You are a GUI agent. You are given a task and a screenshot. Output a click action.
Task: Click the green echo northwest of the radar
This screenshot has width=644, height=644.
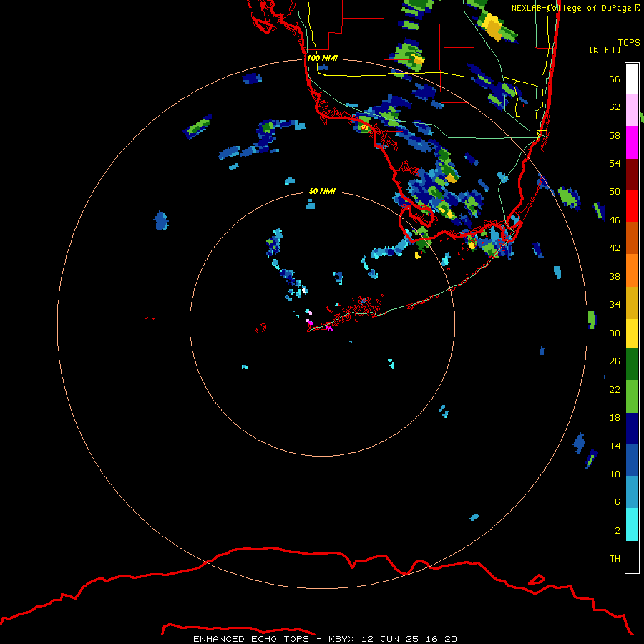199,127
